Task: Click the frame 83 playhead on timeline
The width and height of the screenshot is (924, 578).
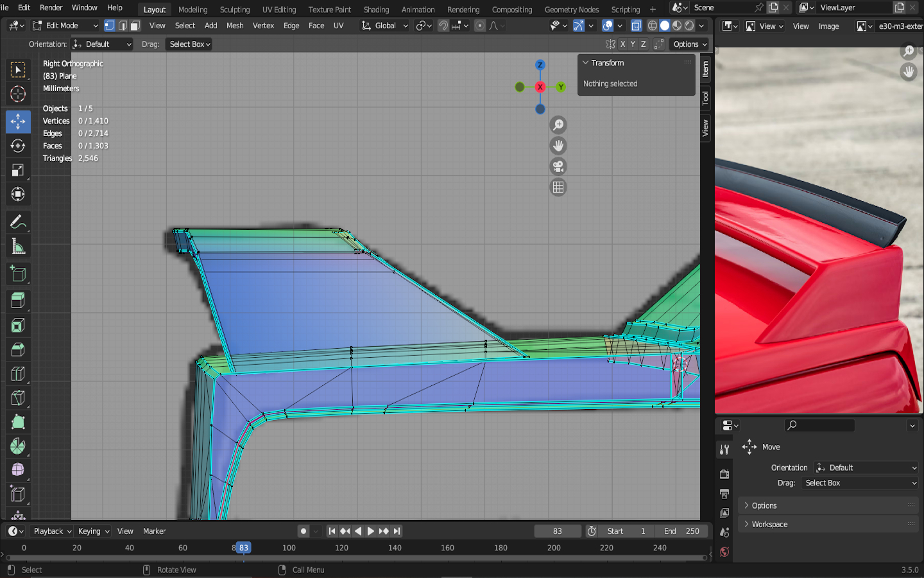Action: (x=243, y=548)
